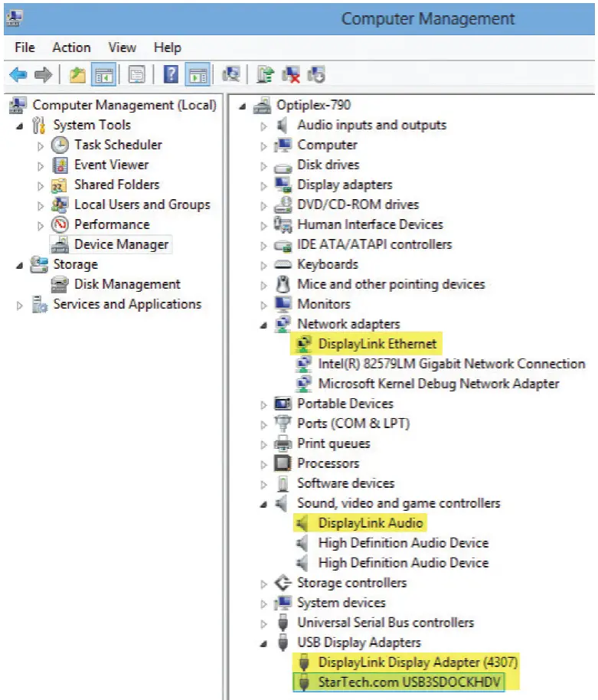Select Microsoft Kernel Debug Network Adapter

(438, 384)
